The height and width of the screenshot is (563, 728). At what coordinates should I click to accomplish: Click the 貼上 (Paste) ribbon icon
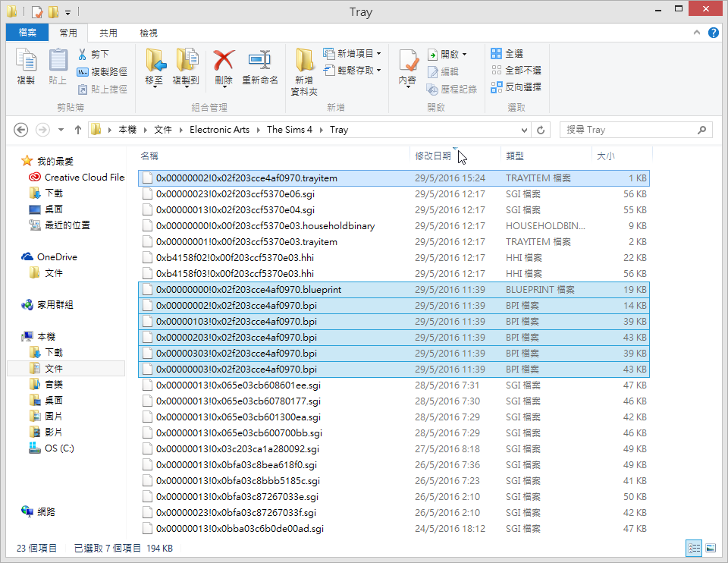58,67
